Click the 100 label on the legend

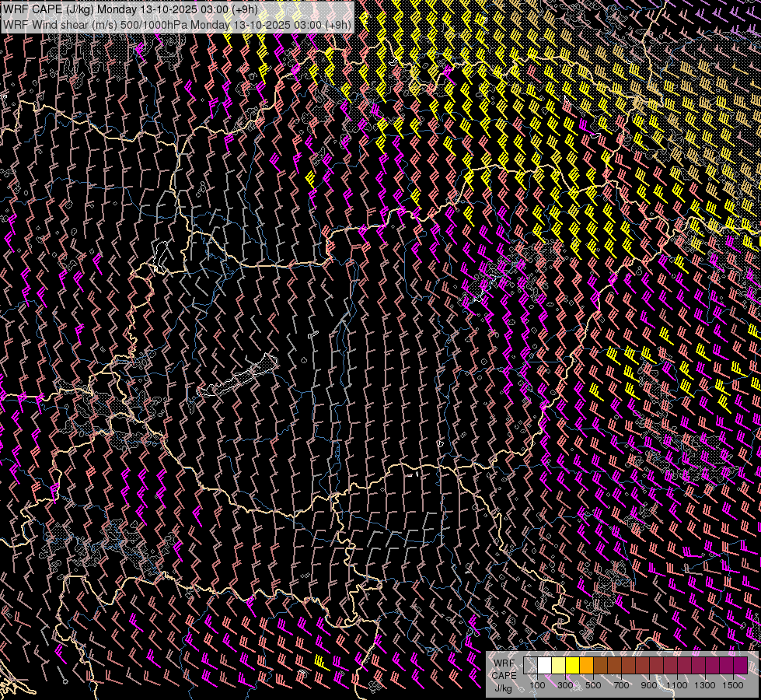click(537, 685)
